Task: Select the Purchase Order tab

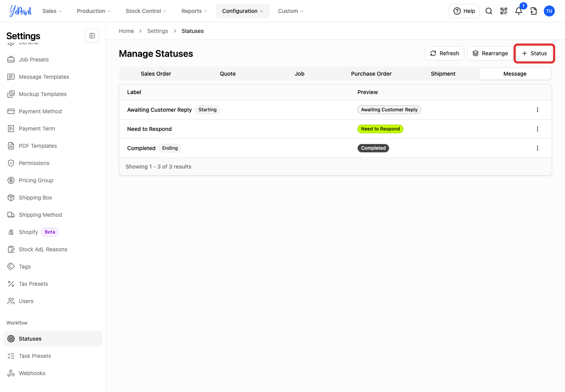Action: 371,74
